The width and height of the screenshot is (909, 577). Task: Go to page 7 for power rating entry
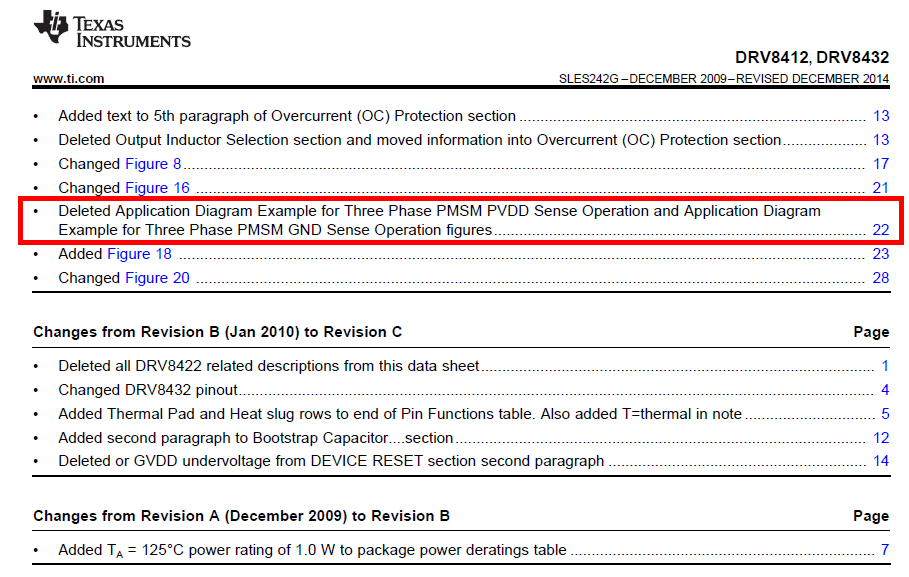click(885, 550)
